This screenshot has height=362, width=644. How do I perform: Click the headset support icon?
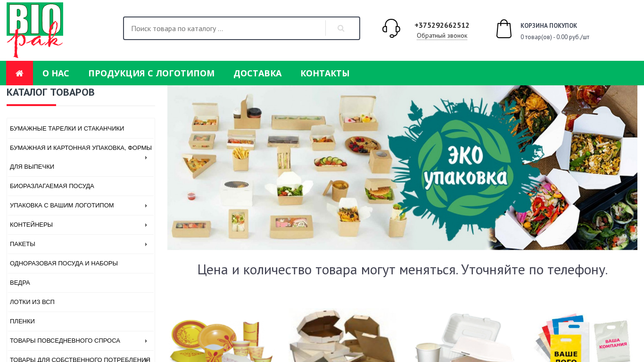[391, 28]
